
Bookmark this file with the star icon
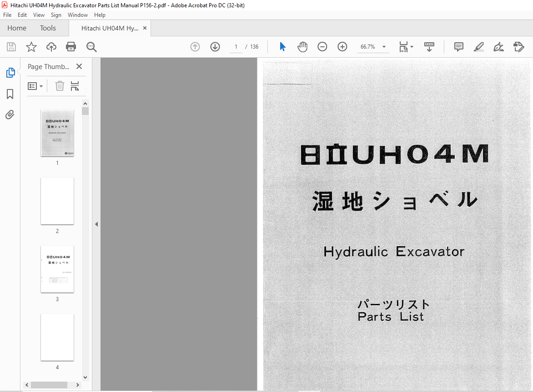click(31, 47)
